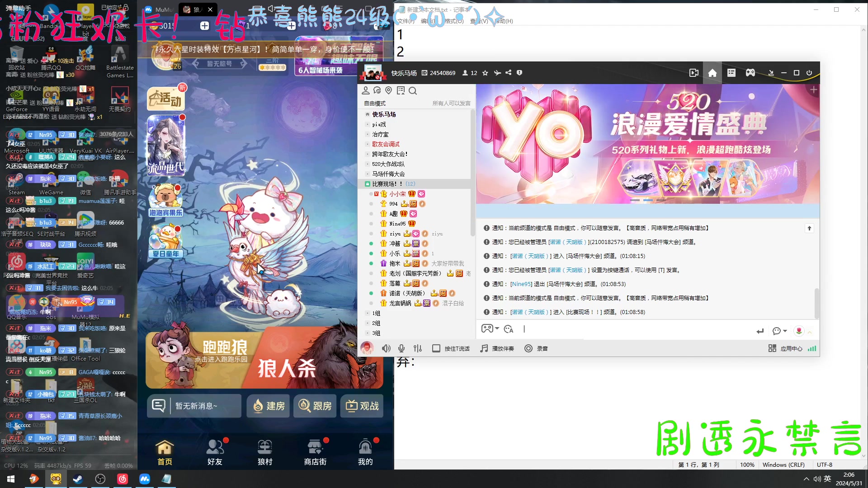This screenshot has width=868, height=488.
Task: Open the 流晶世代 event card
Action: (x=166, y=145)
